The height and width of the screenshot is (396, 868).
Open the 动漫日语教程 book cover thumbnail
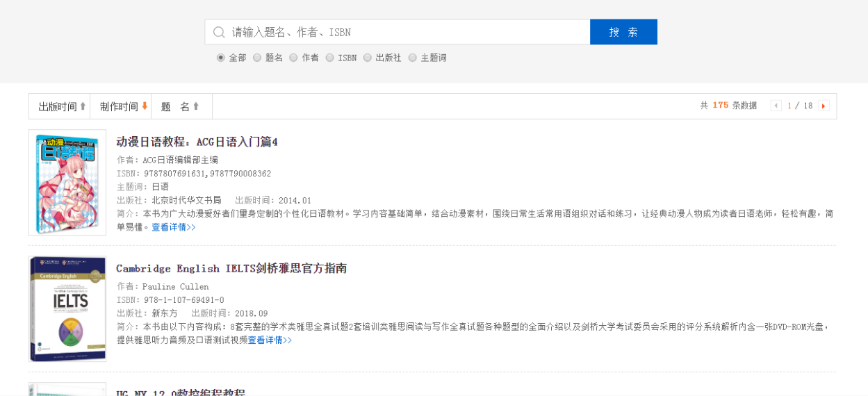point(67,182)
